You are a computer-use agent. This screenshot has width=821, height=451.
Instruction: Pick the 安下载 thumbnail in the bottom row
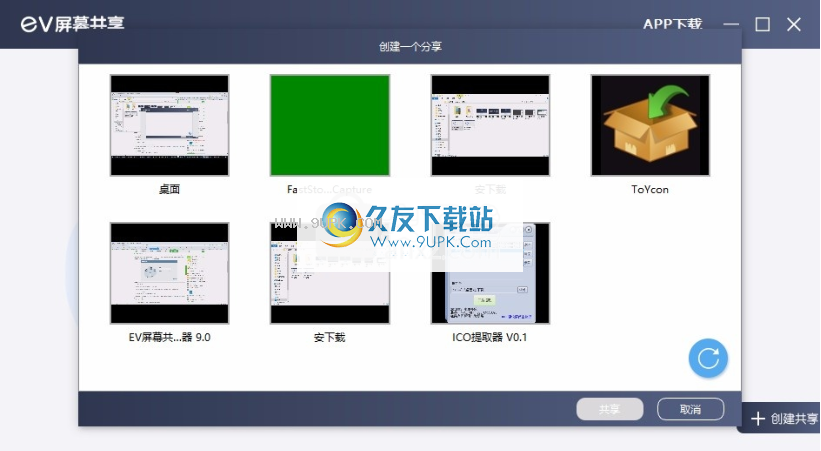[330, 273]
